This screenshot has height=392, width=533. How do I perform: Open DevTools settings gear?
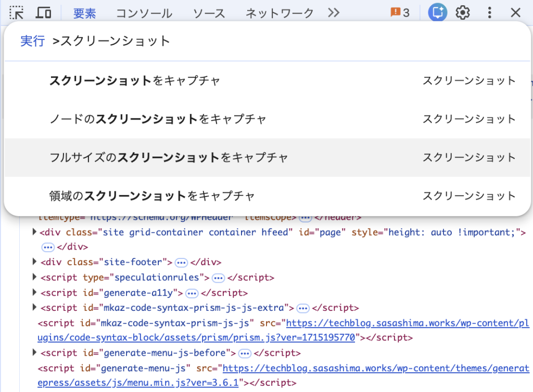pos(463,13)
